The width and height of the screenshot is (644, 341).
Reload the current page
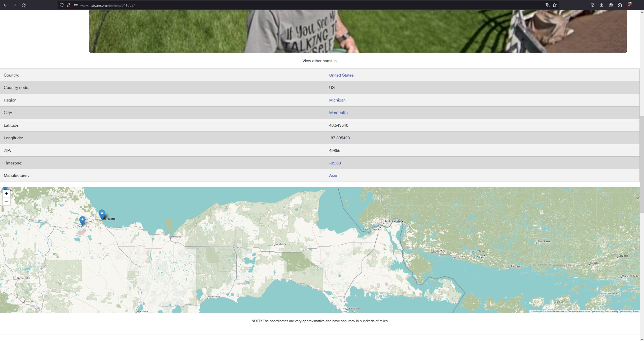(x=24, y=5)
